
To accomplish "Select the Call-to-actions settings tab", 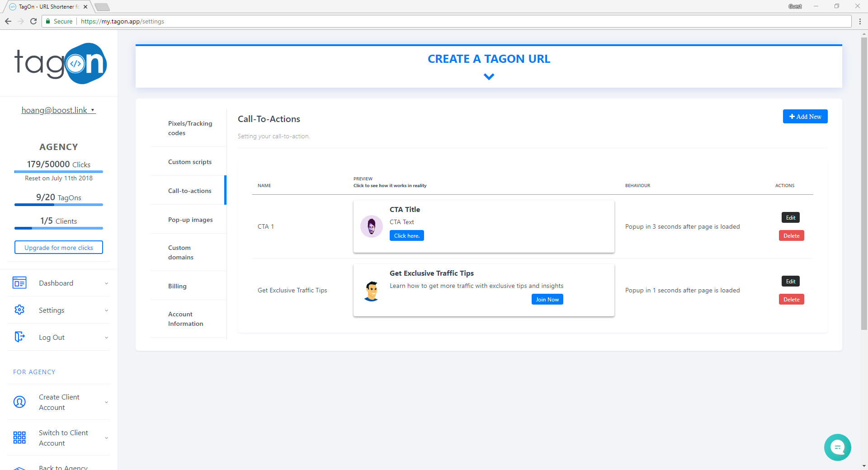I will [188, 191].
